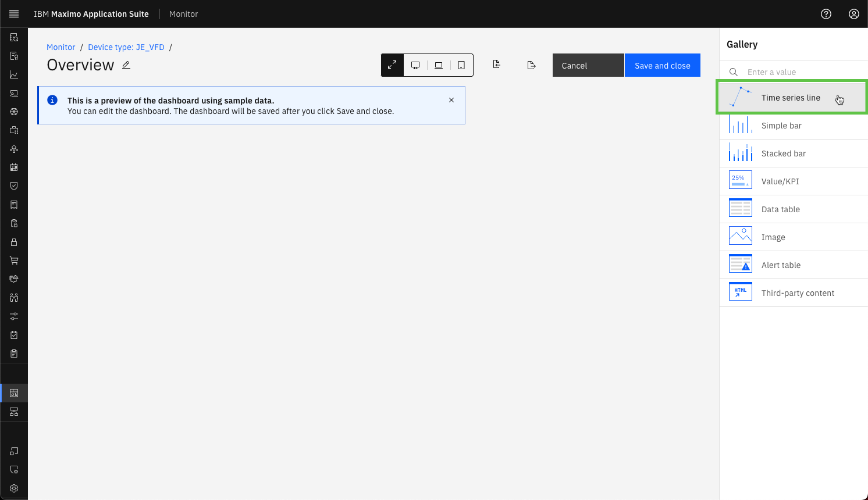This screenshot has width=868, height=500.
Task: Click the screen presentation sidebar icon
Action: click(14, 93)
